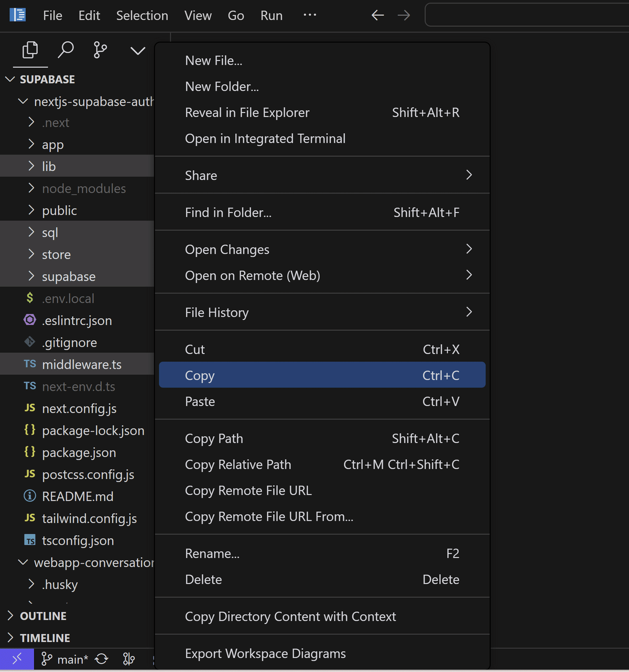Open the File History submenu
629x672 pixels.
322,312
